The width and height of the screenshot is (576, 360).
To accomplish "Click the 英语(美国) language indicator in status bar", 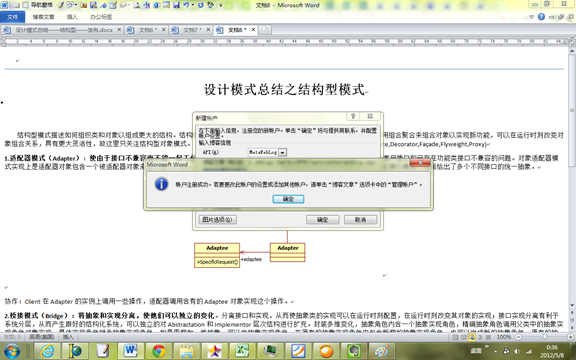I will (42, 337).
